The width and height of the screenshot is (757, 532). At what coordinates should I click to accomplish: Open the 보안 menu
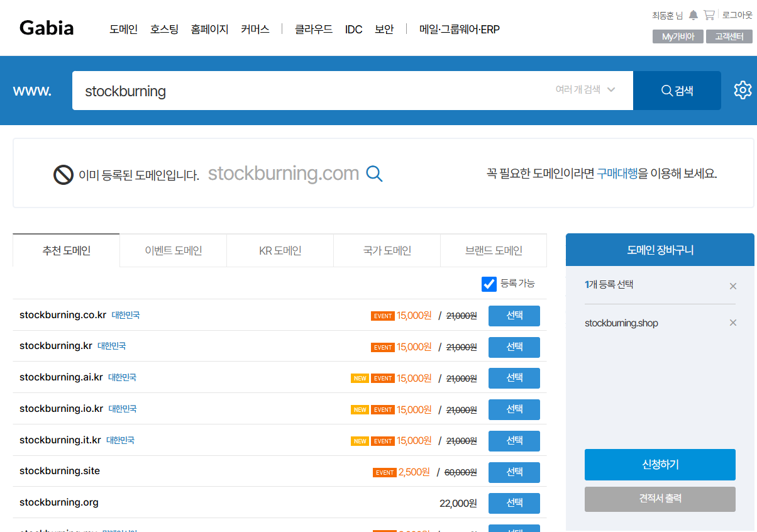[384, 29]
